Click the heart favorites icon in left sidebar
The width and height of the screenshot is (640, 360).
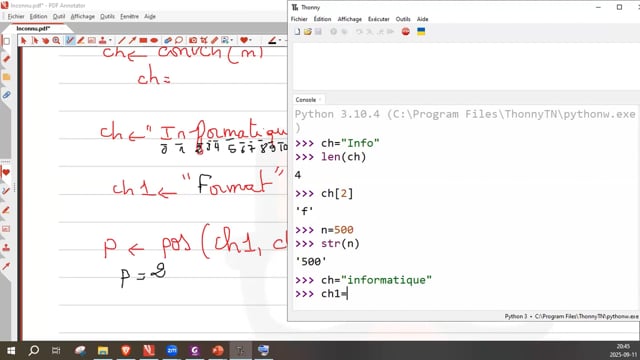(6, 172)
